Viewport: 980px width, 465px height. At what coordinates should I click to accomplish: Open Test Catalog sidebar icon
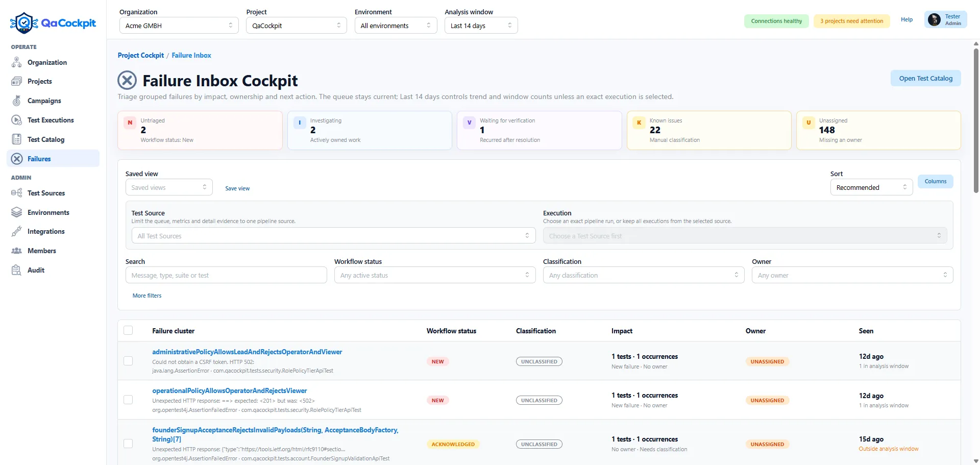coord(17,139)
